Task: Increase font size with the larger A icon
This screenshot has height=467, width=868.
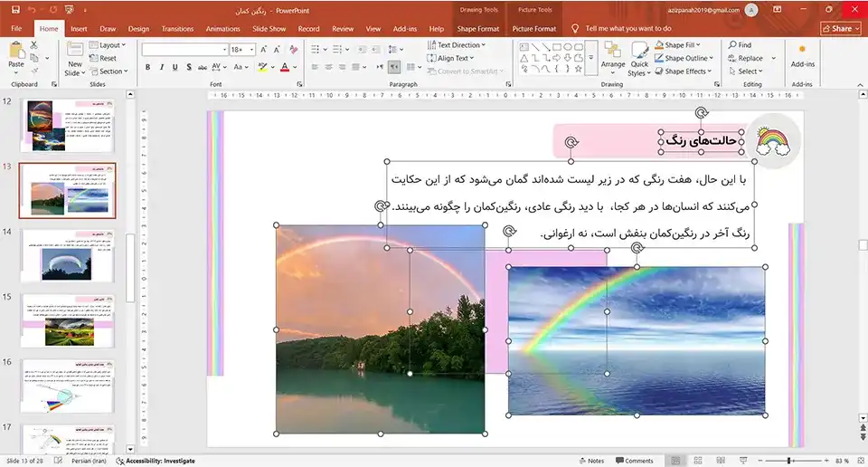Action: (263, 49)
